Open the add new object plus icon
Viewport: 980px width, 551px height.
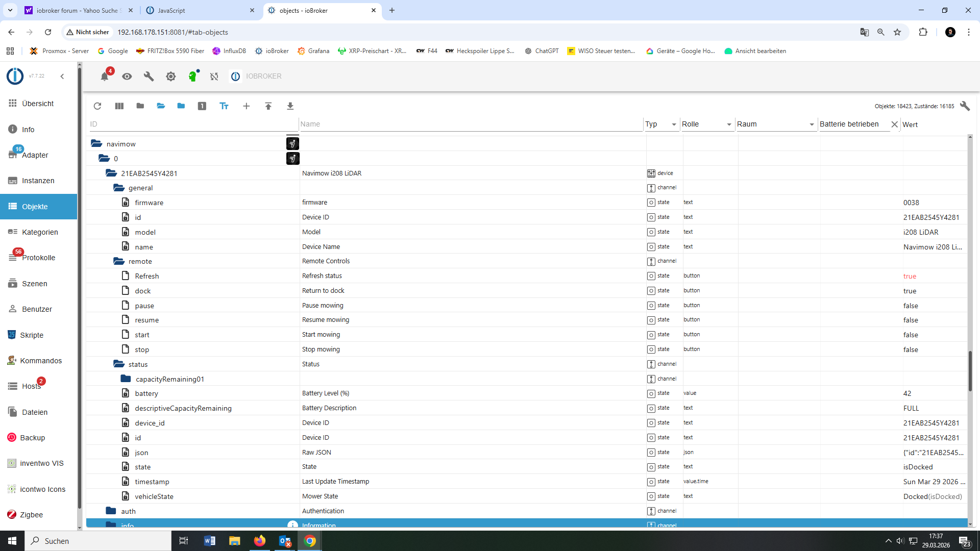tap(247, 106)
